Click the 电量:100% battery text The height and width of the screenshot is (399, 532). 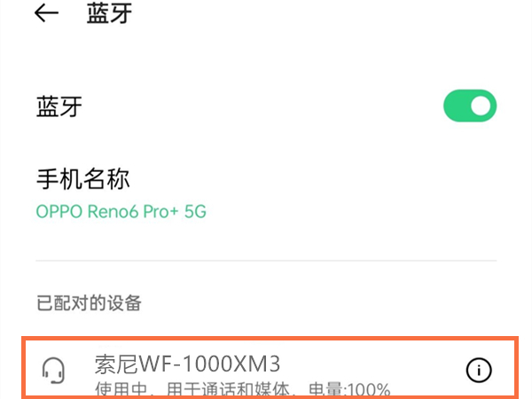(x=350, y=390)
